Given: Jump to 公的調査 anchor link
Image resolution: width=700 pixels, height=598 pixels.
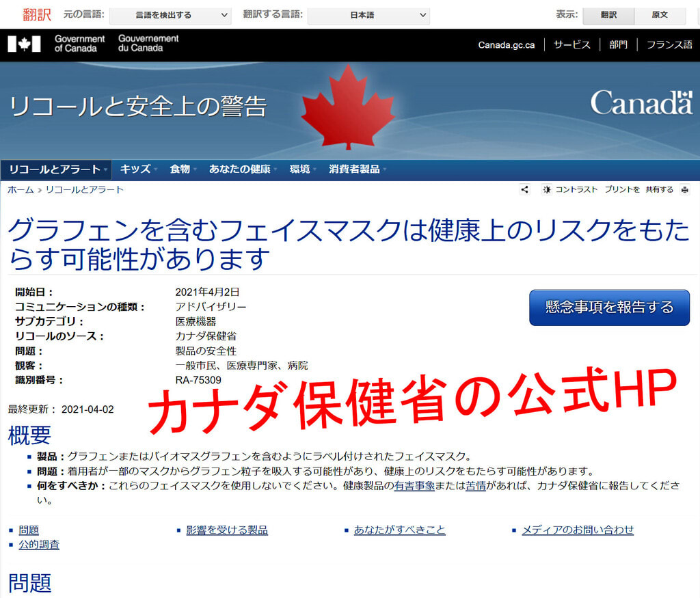Looking at the screenshot, I should pos(39,545).
